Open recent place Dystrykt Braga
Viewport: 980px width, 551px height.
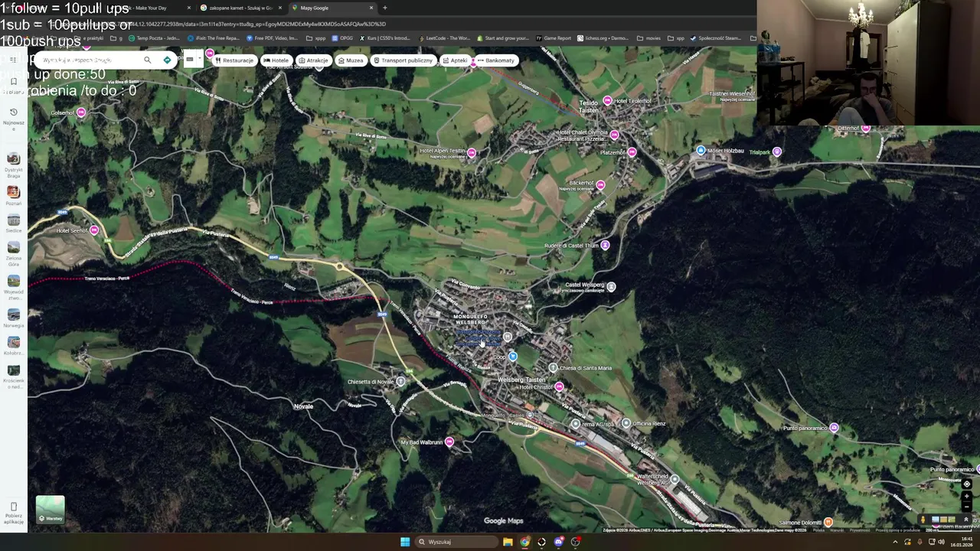pyautogui.click(x=13, y=164)
